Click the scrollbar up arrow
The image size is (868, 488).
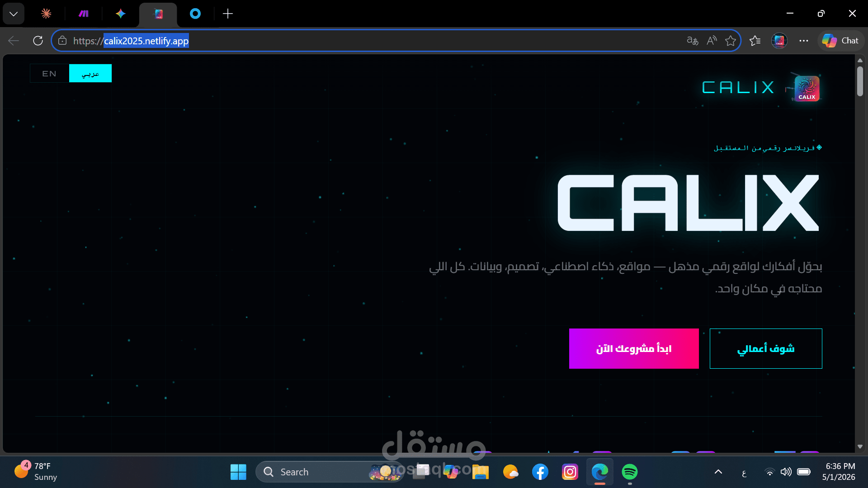coord(860,61)
